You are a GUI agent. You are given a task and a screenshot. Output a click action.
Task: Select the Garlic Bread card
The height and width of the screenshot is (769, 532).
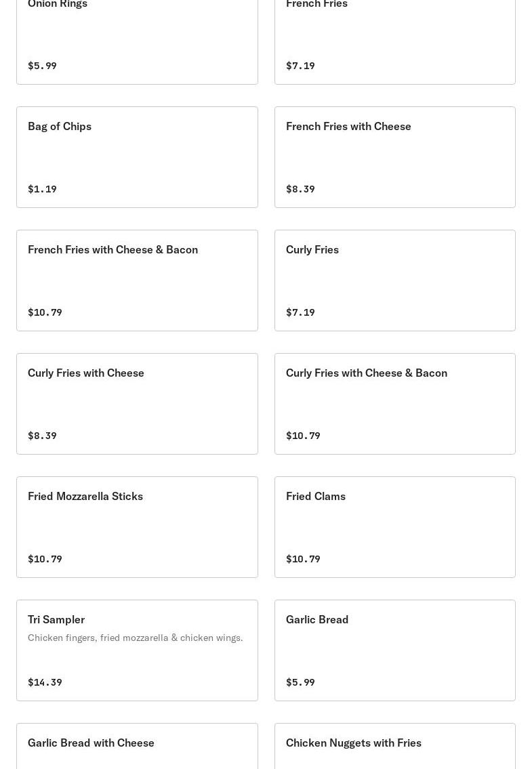point(394,650)
